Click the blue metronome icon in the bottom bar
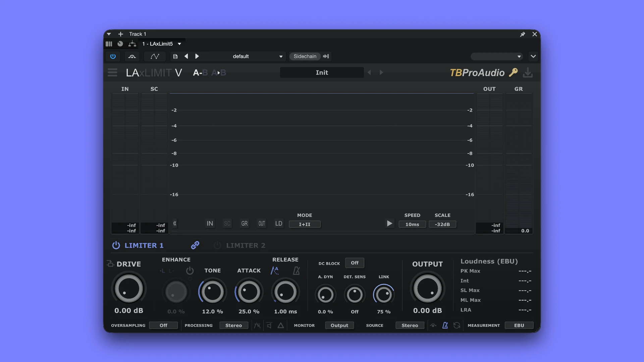The image size is (644, 362). coord(445,325)
